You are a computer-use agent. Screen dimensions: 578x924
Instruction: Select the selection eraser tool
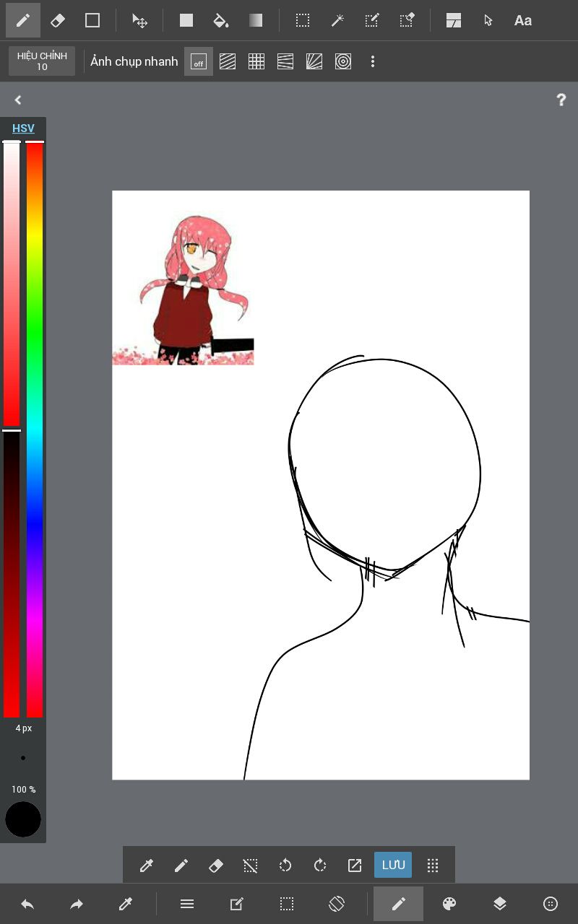click(x=407, y=20)
